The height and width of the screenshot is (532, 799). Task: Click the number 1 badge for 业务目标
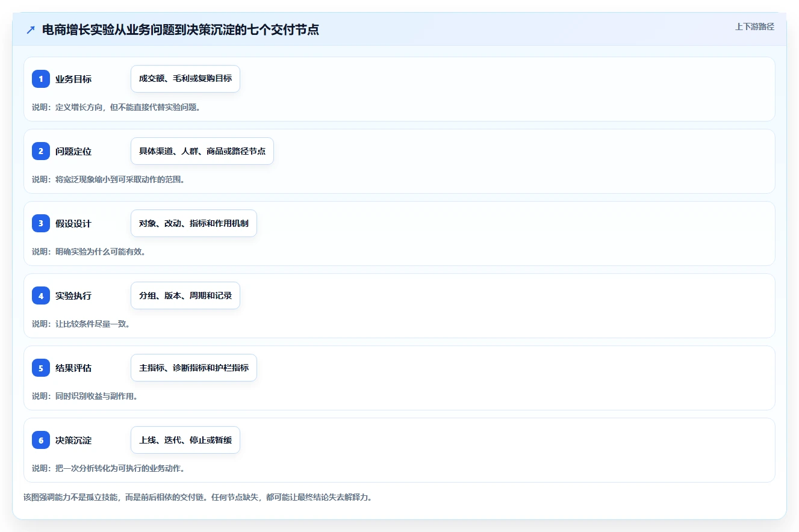41,79
